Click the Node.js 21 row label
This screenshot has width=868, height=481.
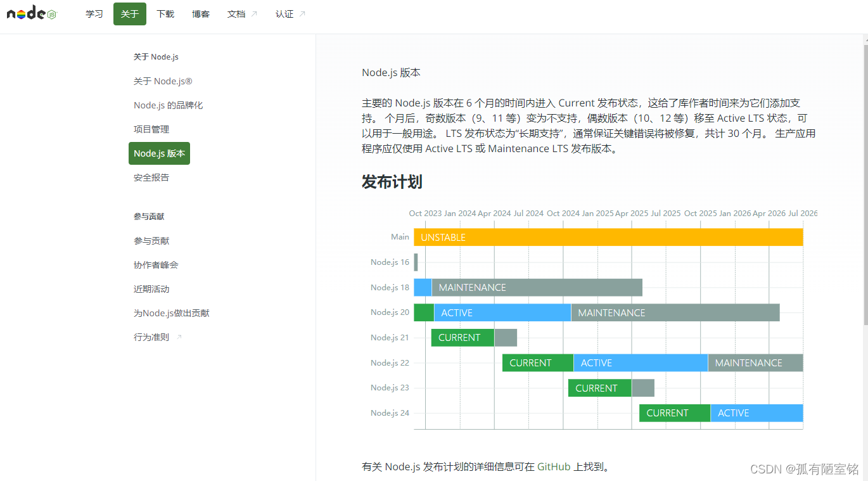(390, 337)
